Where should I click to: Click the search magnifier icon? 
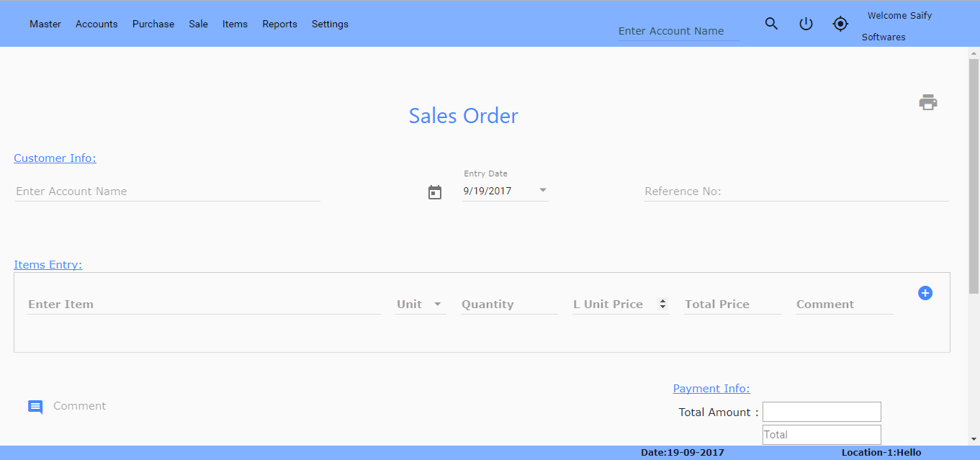tap(771, 24)
